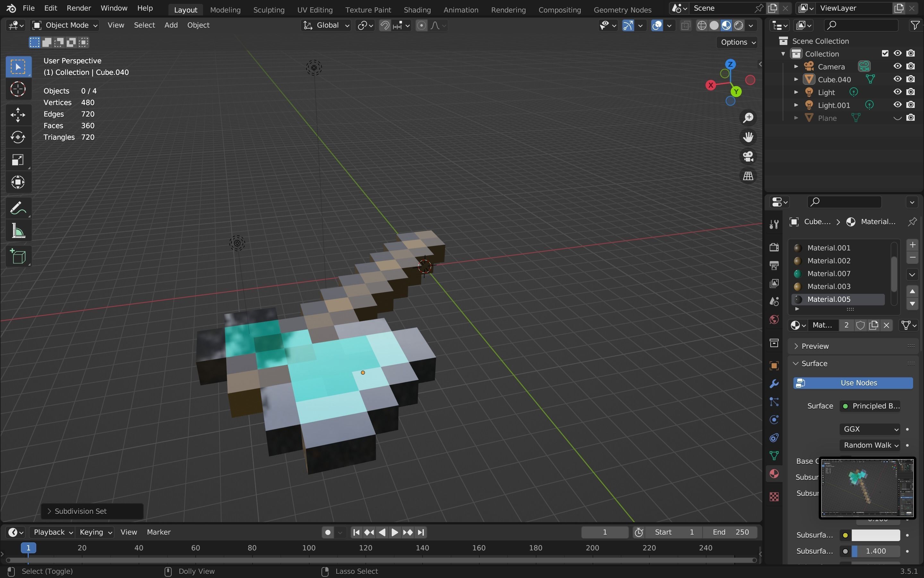Viewport: 924px width, 578px height.
Task: Switch to the Geometry Nodes workspace tab
Action: pyautogui.click(x=622, y=10)
